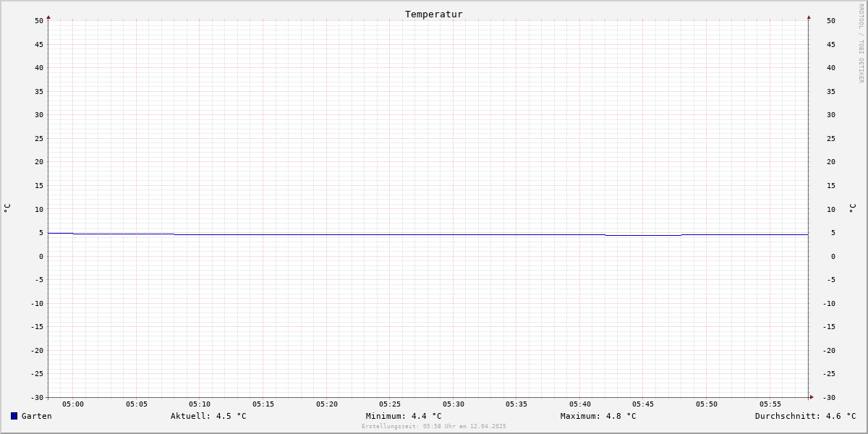Click the red arrow ending the time axis

pyautogui.click(x=812, y=396)
